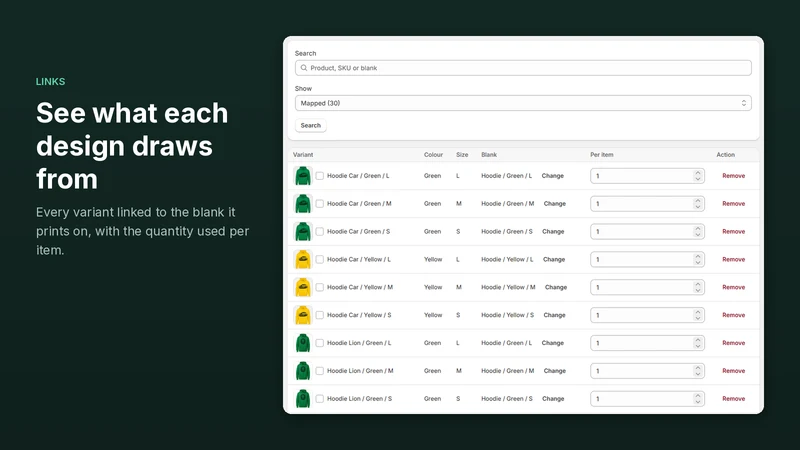The width and height of the screenshot is (800, 450).
Task: Open the Hoodie Lion / Green / M thumbnail
Action: point(303,371)
